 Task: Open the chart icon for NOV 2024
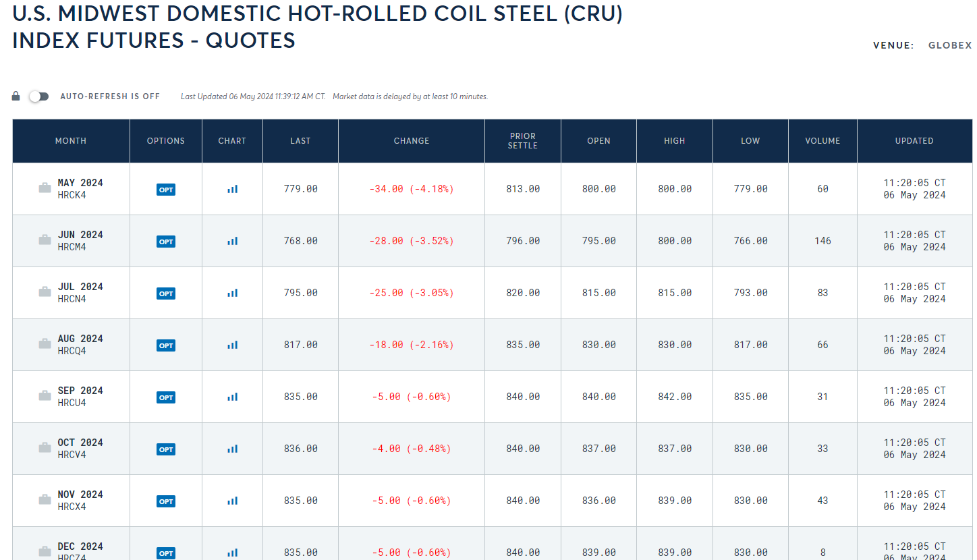pos(232,501)
